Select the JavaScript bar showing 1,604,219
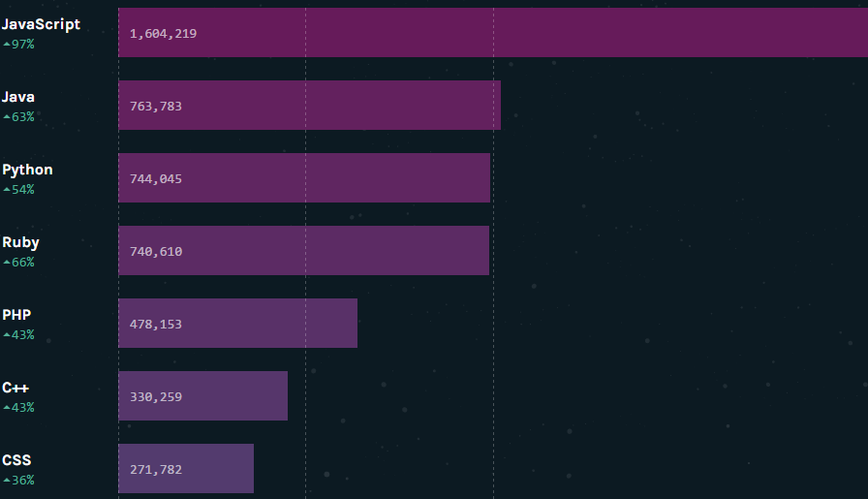 (x=493, y=32)
